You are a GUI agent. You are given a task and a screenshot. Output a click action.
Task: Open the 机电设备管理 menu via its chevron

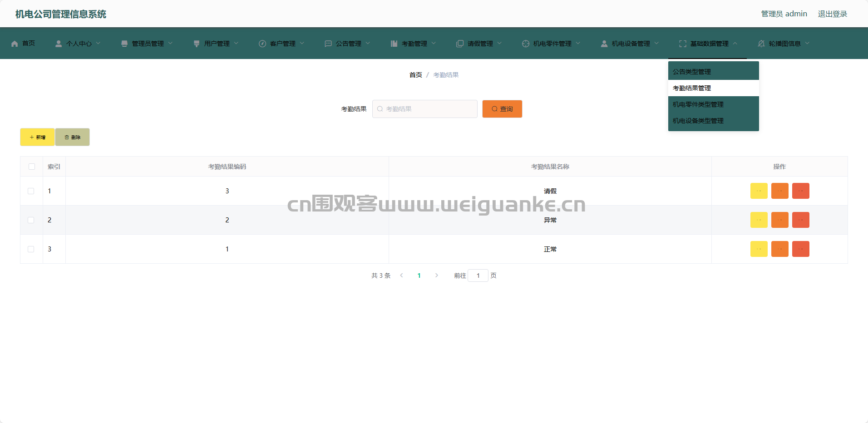pos(656,43)
